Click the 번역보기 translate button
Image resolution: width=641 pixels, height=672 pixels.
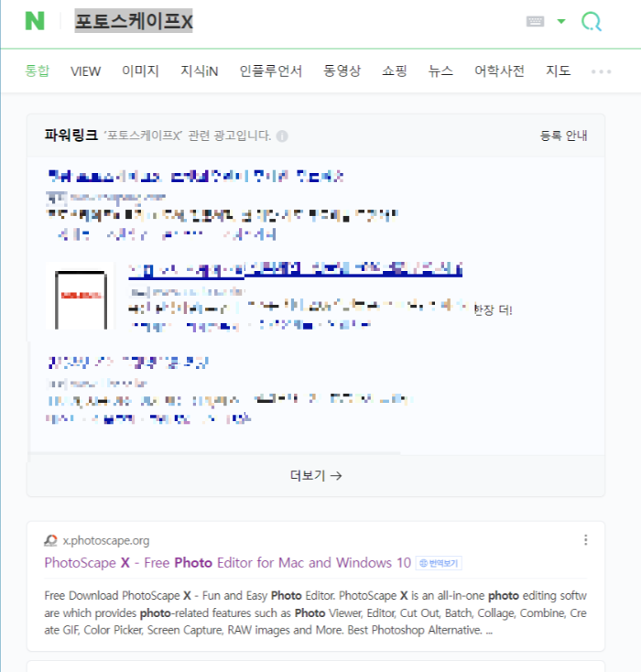point(439,563)
